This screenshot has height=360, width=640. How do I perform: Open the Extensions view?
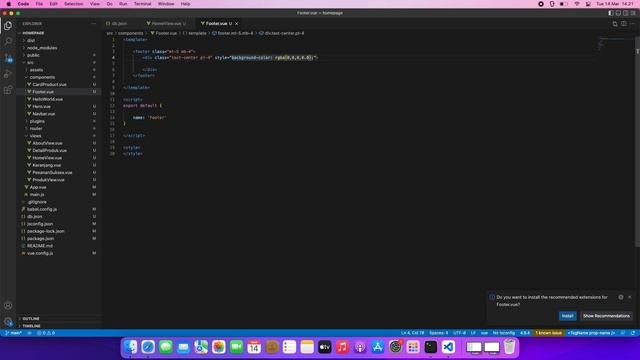(8, 90)
